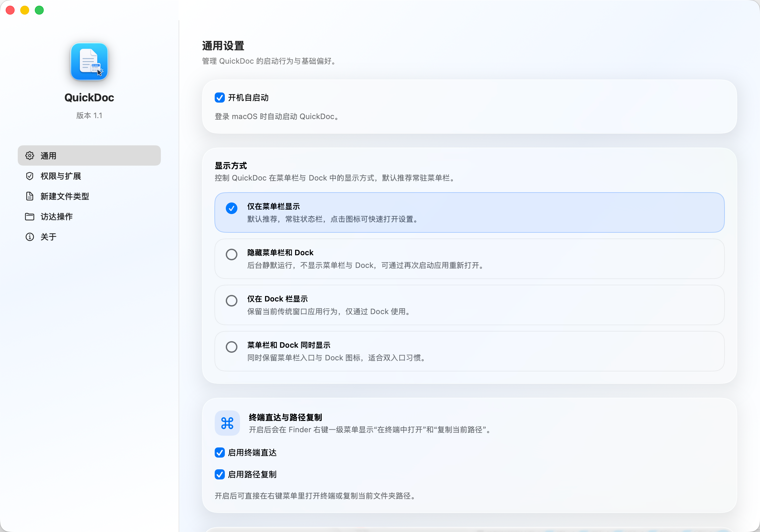Toggle the 开机自启动 checkbox

pos(220,97)
